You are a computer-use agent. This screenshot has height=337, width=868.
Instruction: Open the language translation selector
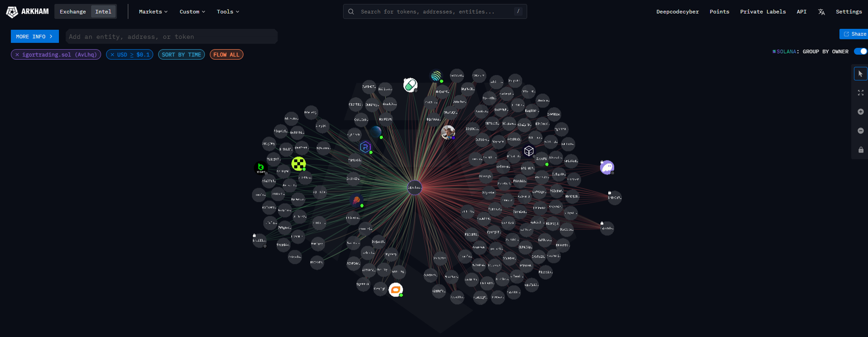(821, 11)
